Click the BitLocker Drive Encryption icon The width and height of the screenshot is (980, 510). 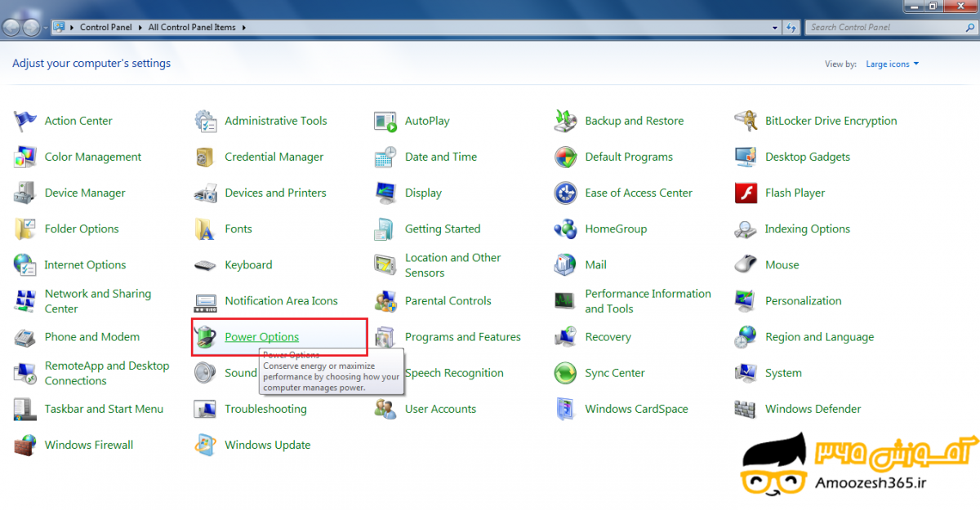pyautogui.click(x=746, y=122)
